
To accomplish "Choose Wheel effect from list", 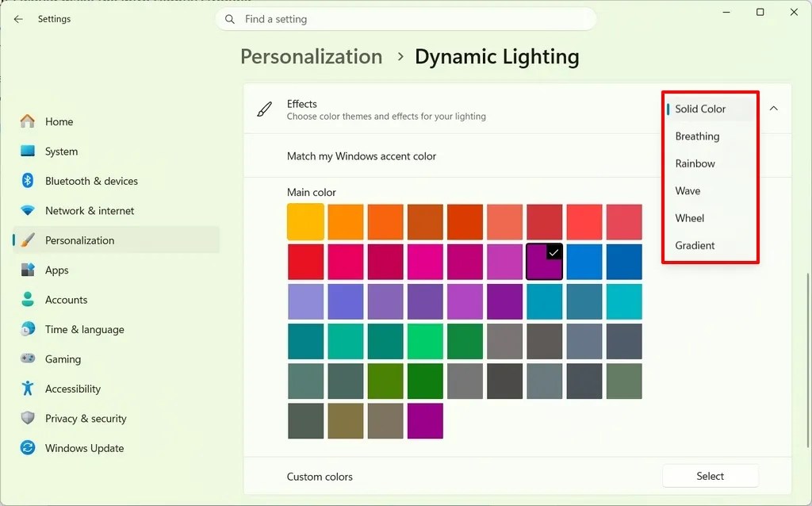I will coord(710,218).
